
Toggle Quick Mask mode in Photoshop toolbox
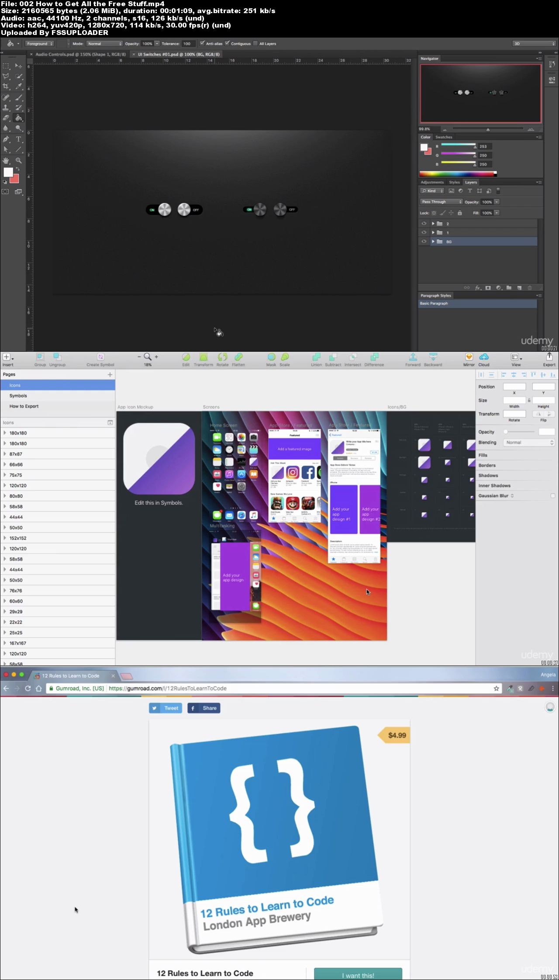click(x=5, y=191)
